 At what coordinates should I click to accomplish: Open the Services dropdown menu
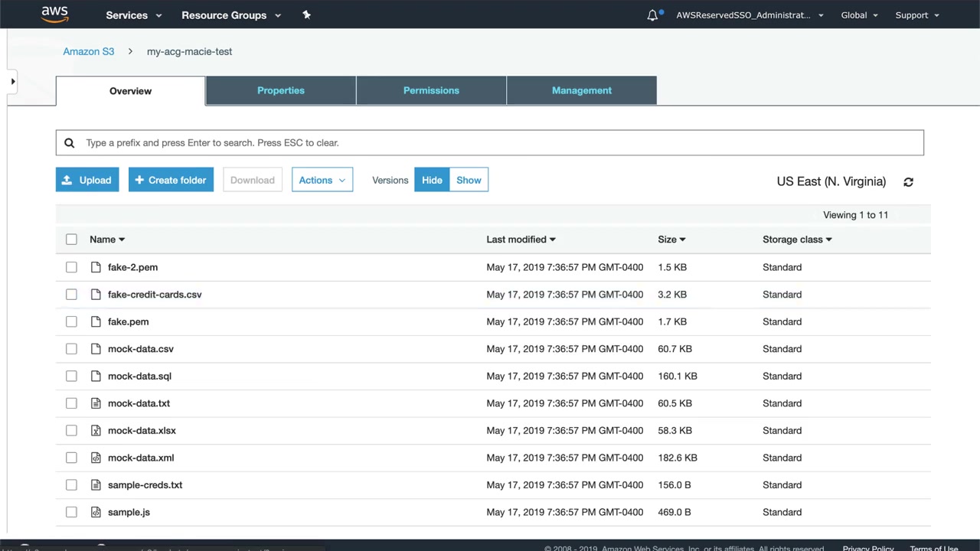pyautogui.click(x=134, y=15)
